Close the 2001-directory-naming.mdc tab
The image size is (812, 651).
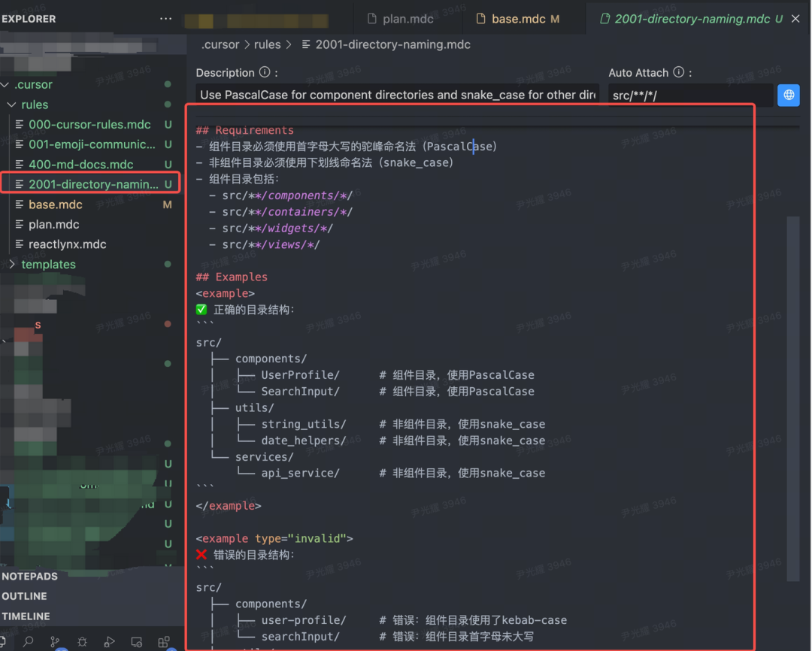(x=795, y=19)
